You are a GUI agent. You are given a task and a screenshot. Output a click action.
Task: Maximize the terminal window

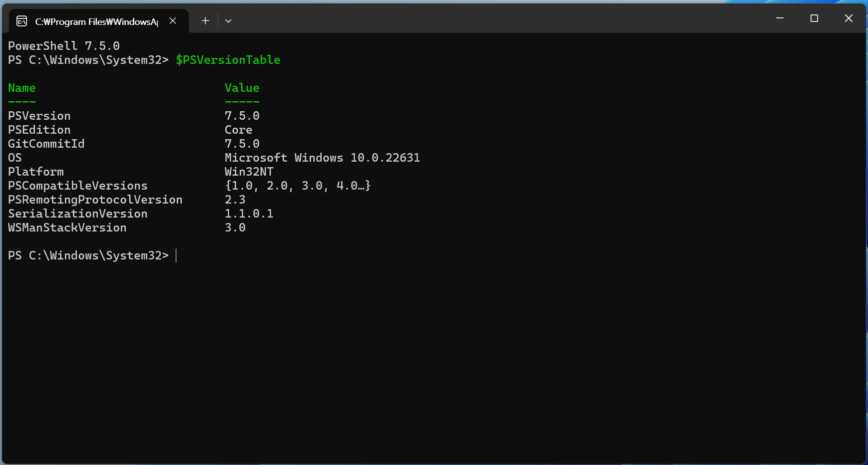click(x=814, y=18)
